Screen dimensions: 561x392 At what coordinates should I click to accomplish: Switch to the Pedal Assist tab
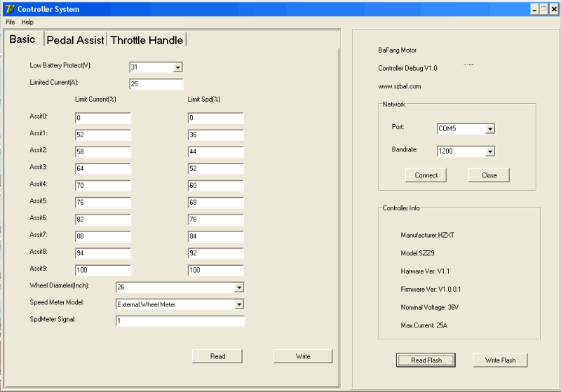click(x=75, y=40)
